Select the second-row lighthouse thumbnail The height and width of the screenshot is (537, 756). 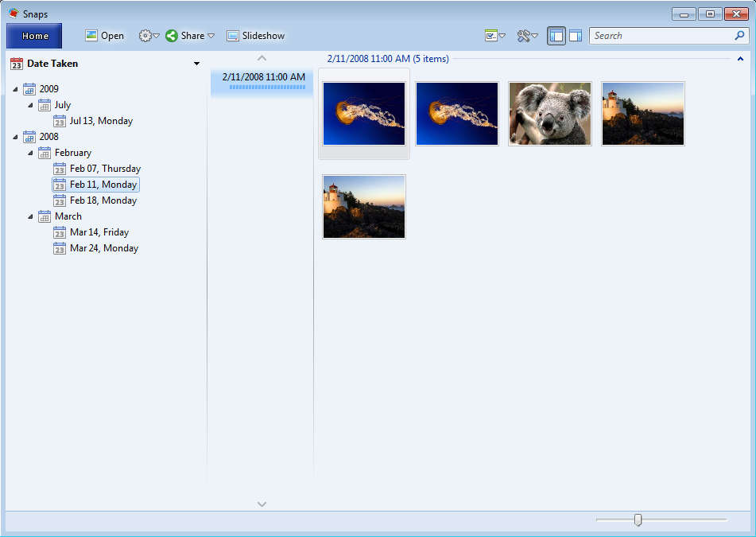tap(364, 207)
